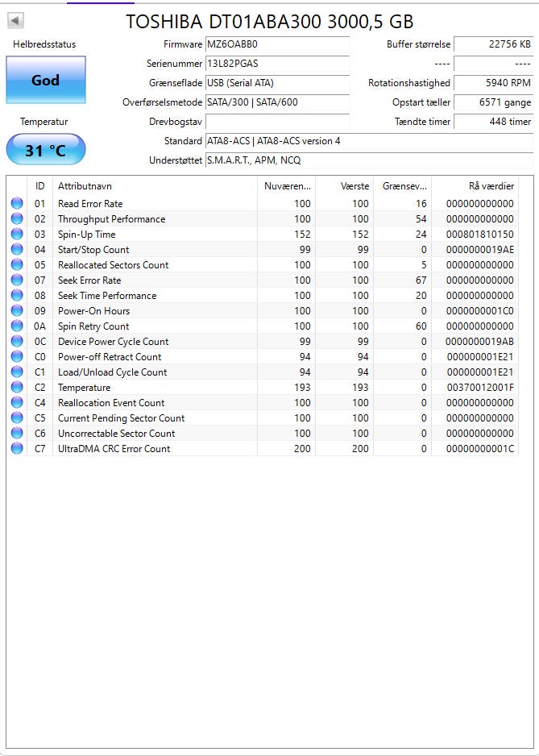
Task: Click current value 152 for Spin-Up Time
Action: 302,235
